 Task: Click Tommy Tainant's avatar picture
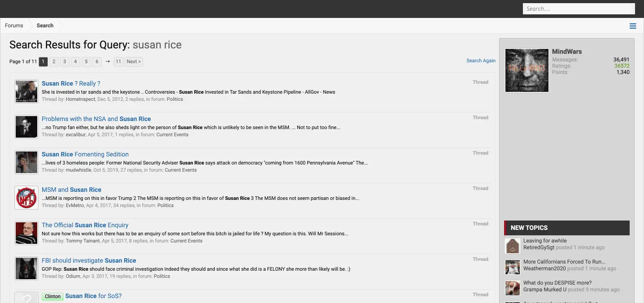pyautogui.click(x=26, y=233)
